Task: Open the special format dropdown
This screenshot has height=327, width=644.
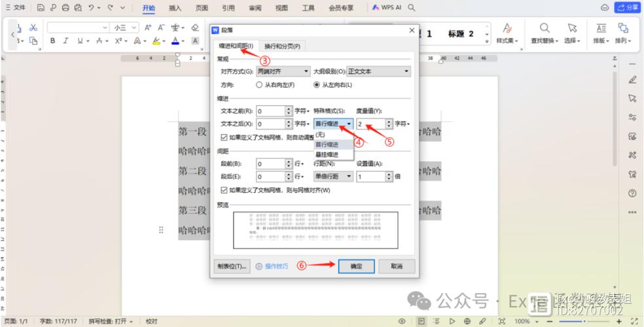Action: pyautogui.click(x=334, y=124)
